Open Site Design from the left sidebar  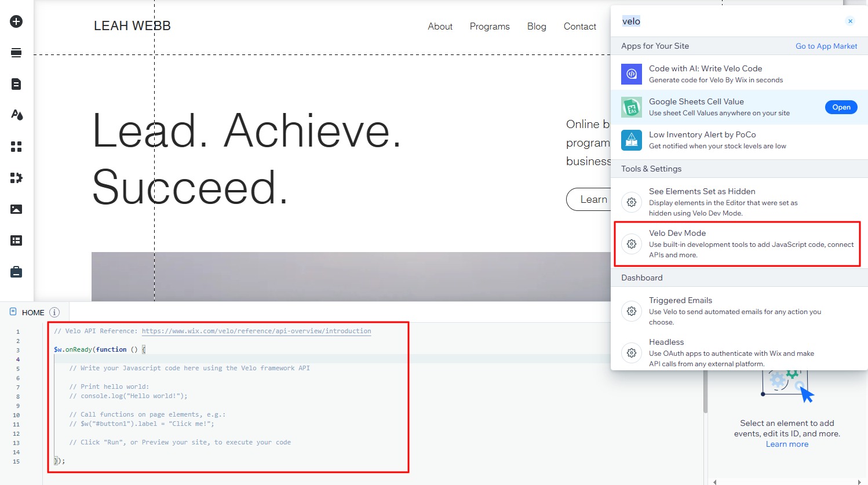pyautogui.click(x=16, y=115)
